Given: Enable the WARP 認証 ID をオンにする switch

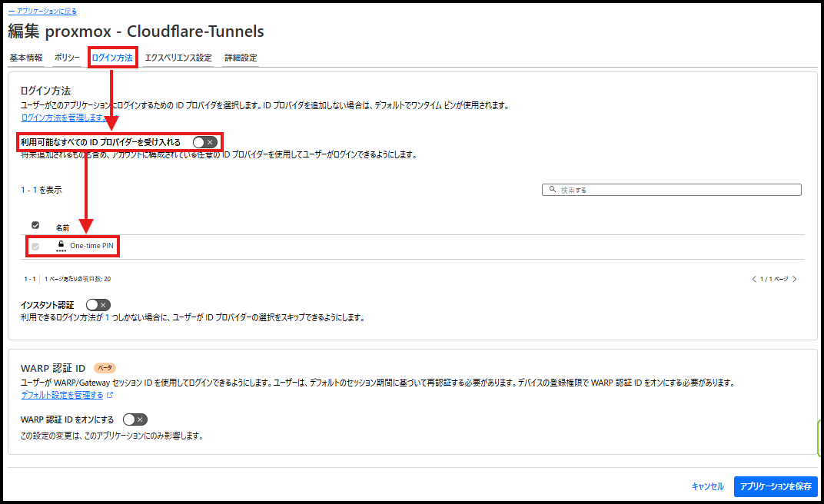Looking at the screenshot, I should point(135,419).
